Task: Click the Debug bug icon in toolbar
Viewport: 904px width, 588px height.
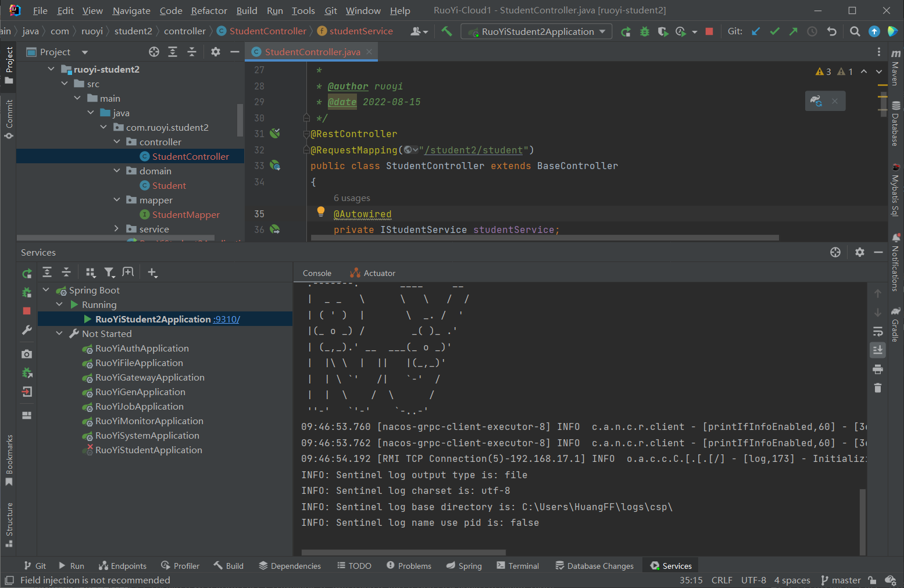Action: point(644,31)
